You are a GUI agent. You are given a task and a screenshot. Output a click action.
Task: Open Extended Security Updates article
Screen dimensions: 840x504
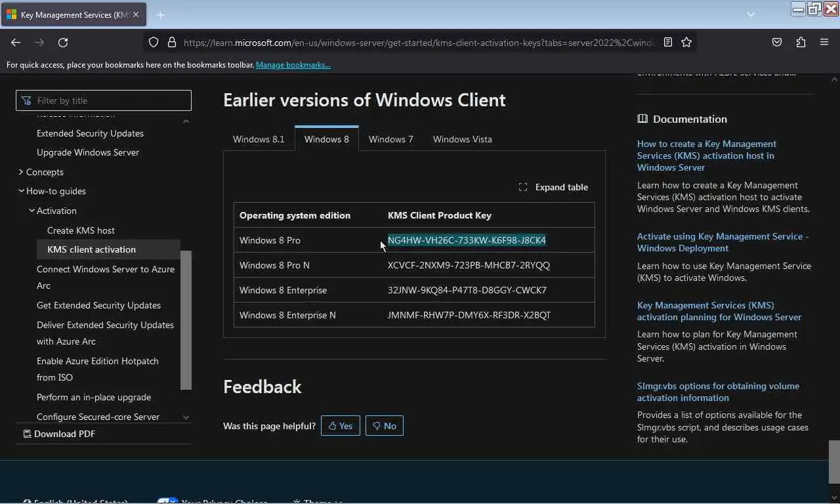[x=90, y=133]
